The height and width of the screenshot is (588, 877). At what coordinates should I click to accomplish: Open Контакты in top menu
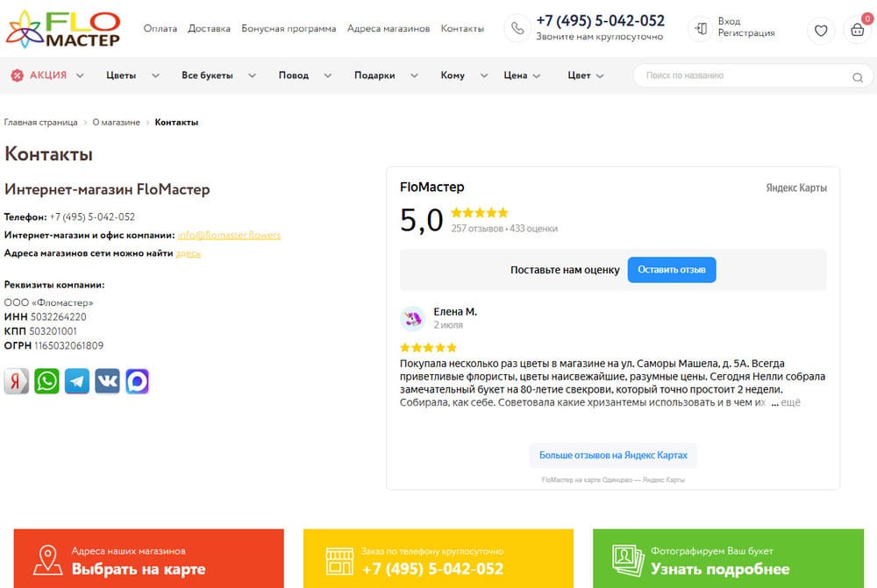462,29
